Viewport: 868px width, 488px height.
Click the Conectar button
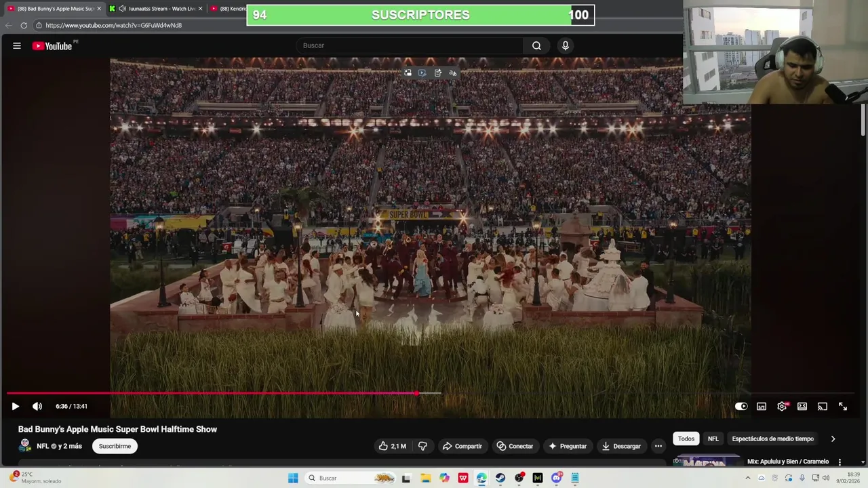[x=515, y=446]
